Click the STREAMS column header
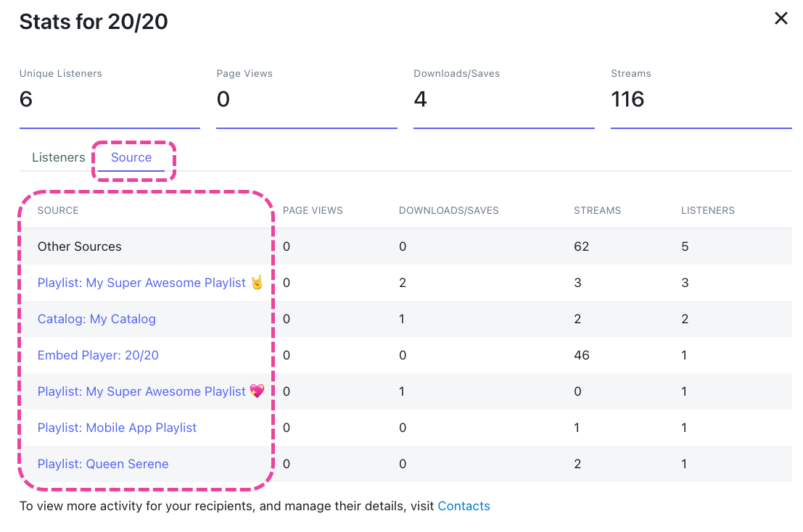 tap(597, 210)
